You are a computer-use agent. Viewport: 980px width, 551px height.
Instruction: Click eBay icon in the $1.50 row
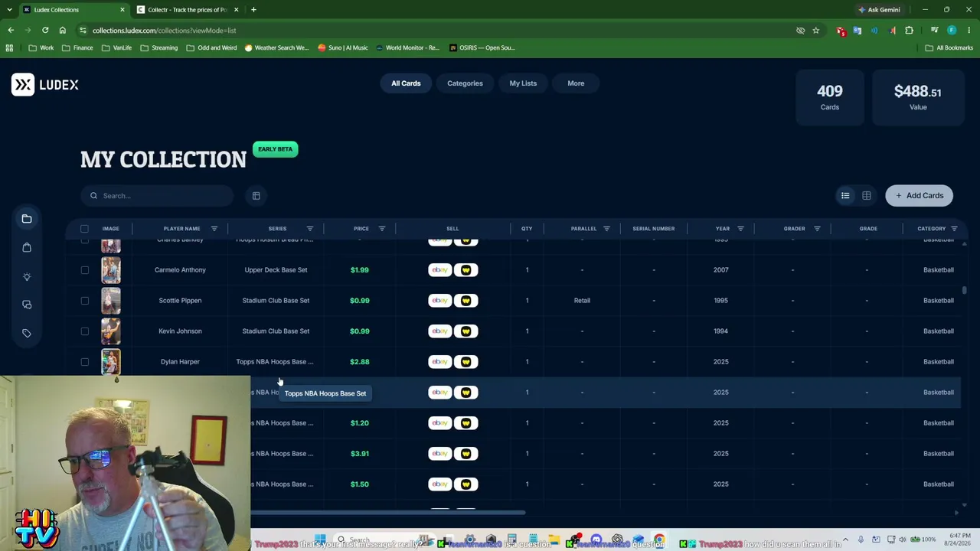440,484
